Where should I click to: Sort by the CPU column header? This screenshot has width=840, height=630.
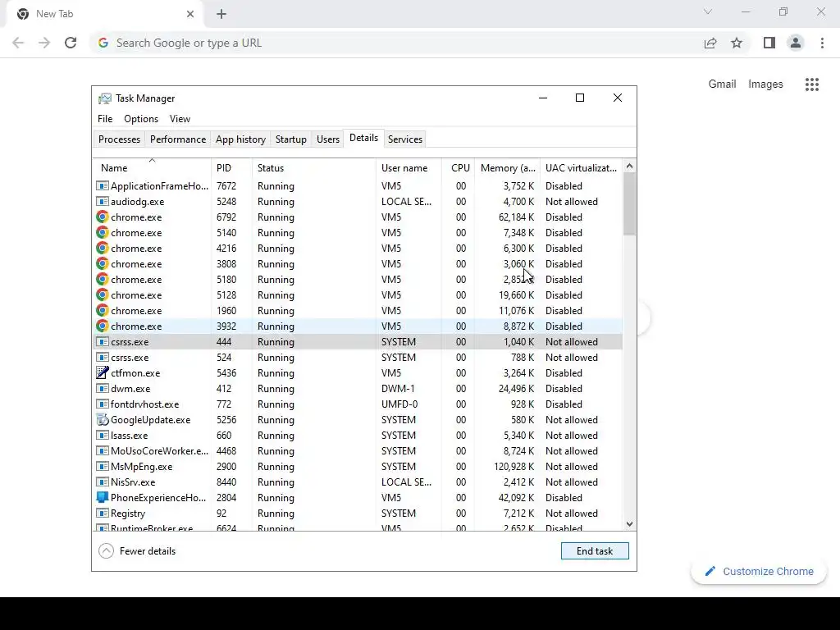pos(458,167)
